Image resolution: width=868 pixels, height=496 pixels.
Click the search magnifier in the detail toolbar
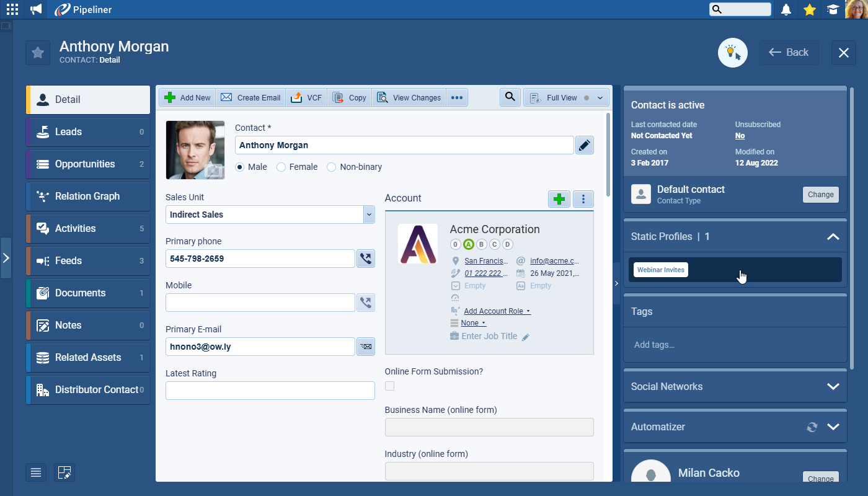[x=510, y=97]
